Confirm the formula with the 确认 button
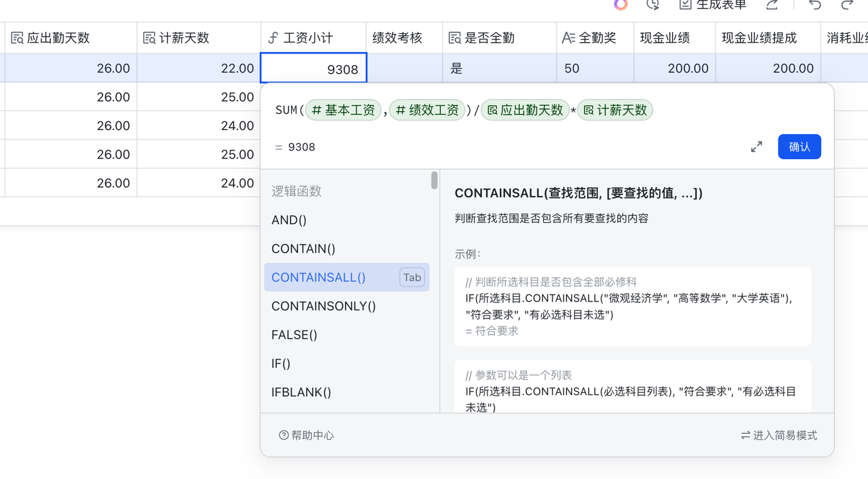The image size is (868, 479). [x=799, y=146]
